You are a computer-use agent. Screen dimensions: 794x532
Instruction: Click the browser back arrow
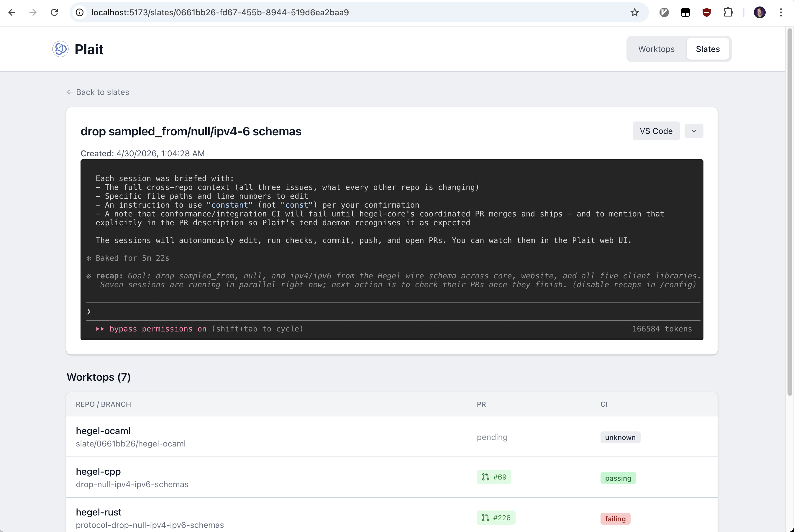click(12, 13)
